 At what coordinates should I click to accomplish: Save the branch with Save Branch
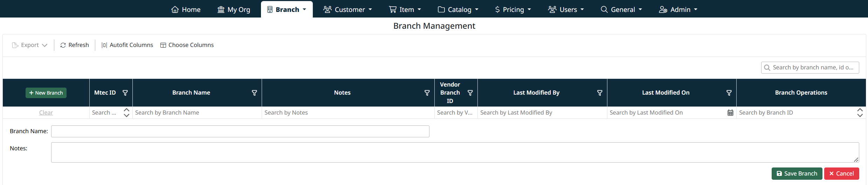pyautogui.click(x=797, y=174)
